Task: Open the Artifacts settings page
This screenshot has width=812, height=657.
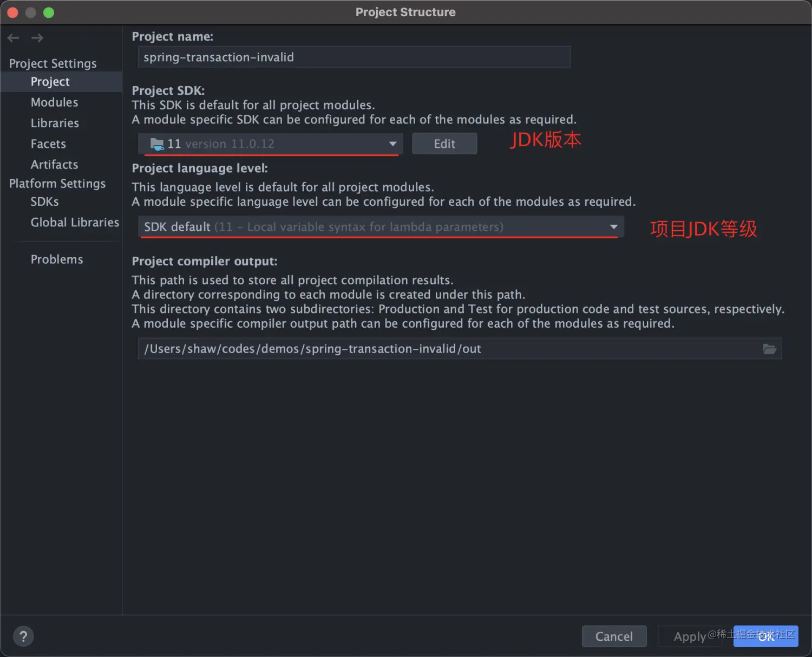Action: [x=54, y=164]
